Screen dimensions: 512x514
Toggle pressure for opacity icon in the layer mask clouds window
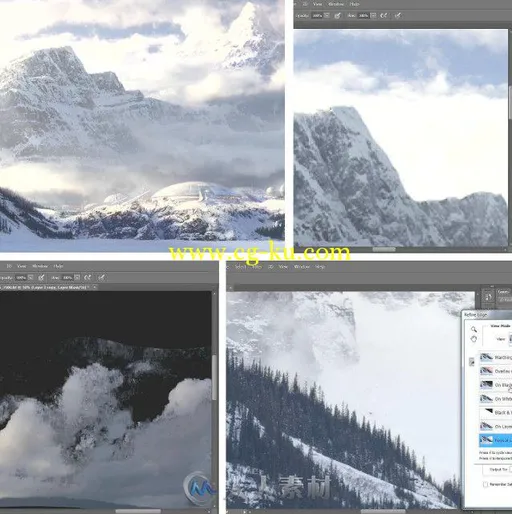[x=41, y=277]
